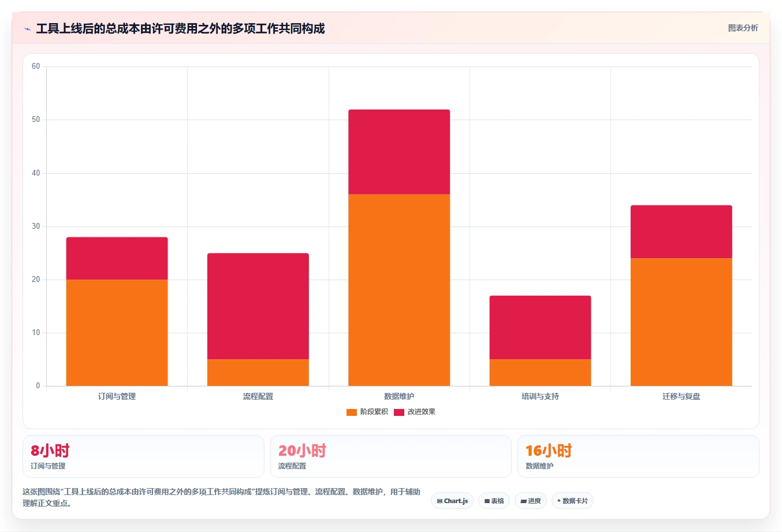Select the Chart.js tag
The width and height of the screenshot is (782, 532).
click(452, 501)
